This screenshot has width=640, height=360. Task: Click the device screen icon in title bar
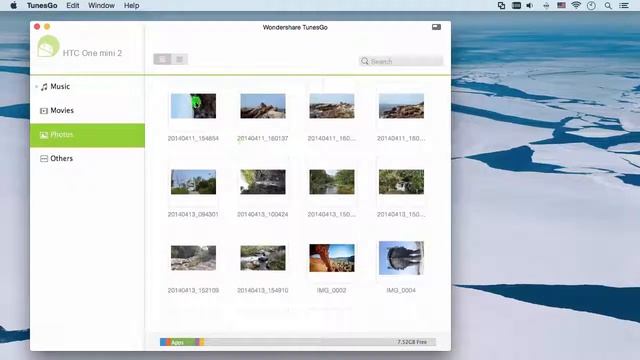click(x=436, y=27)
